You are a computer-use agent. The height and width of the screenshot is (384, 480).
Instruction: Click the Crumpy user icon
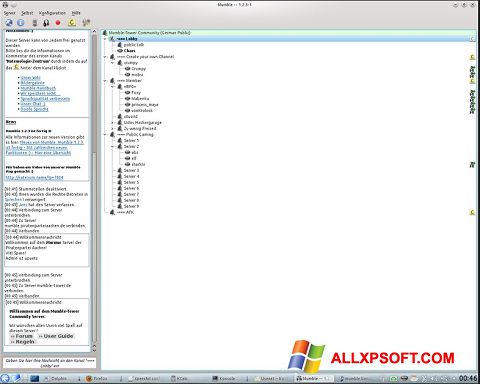127,69
